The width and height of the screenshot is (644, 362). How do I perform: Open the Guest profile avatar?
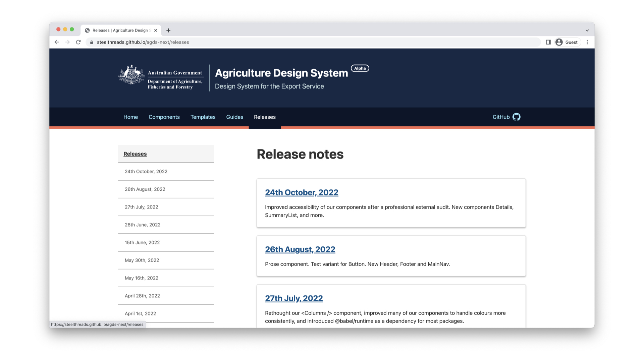tap(559, 42)
